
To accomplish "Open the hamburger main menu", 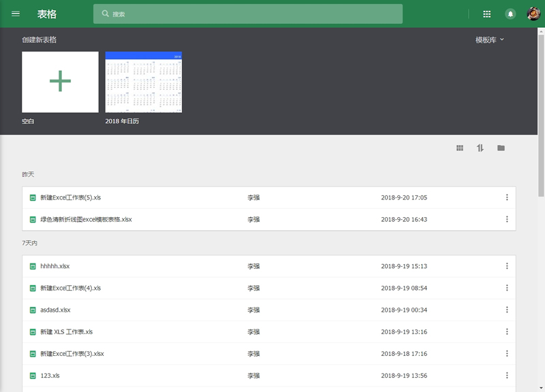I will coord(16,14).
